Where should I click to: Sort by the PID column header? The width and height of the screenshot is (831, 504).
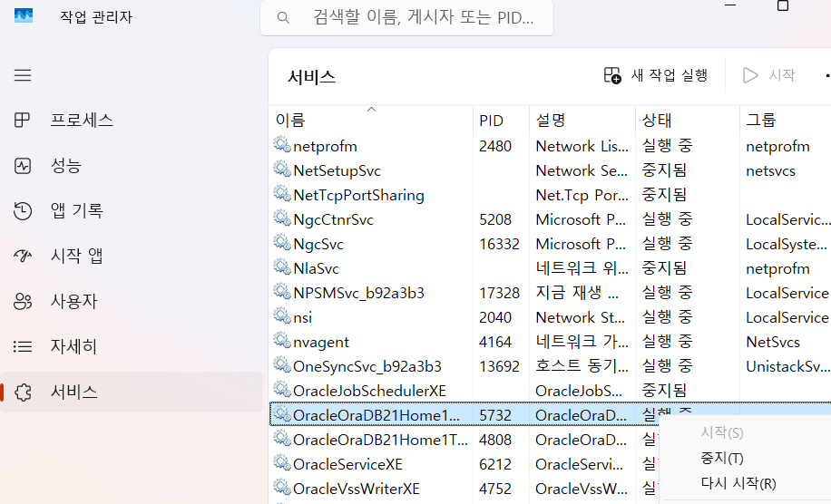(501, 121)
